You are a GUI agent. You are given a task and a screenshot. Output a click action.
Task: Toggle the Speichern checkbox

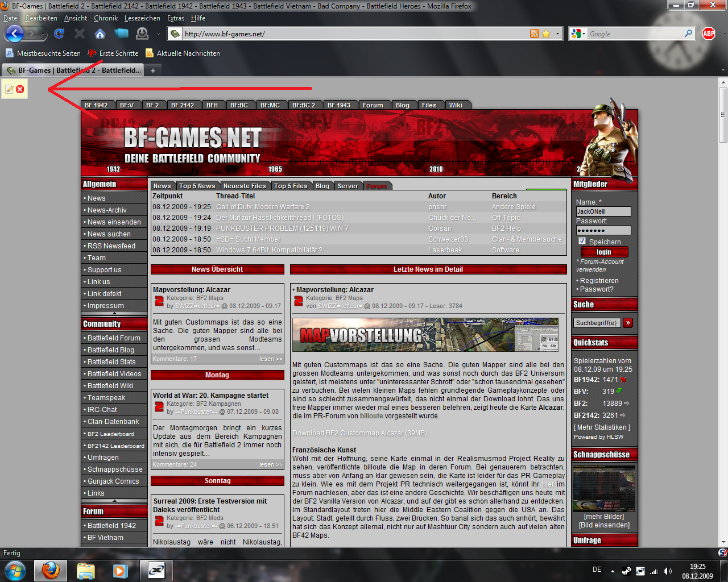coord(582,241)
